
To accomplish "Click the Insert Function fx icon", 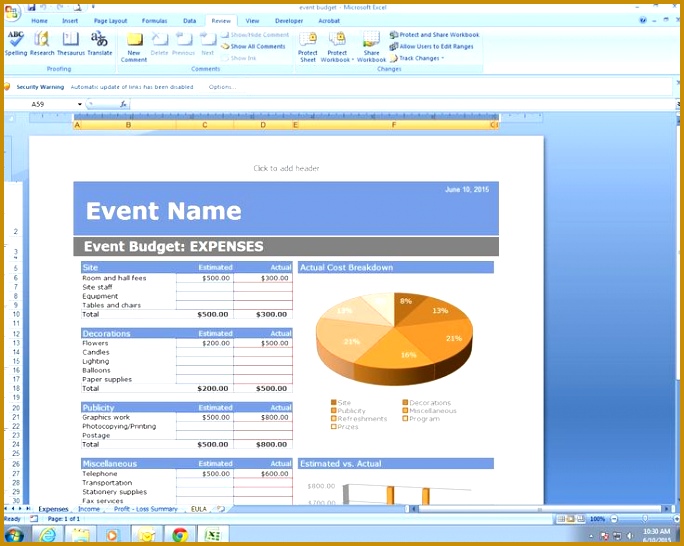I will (x=123, y=104).
